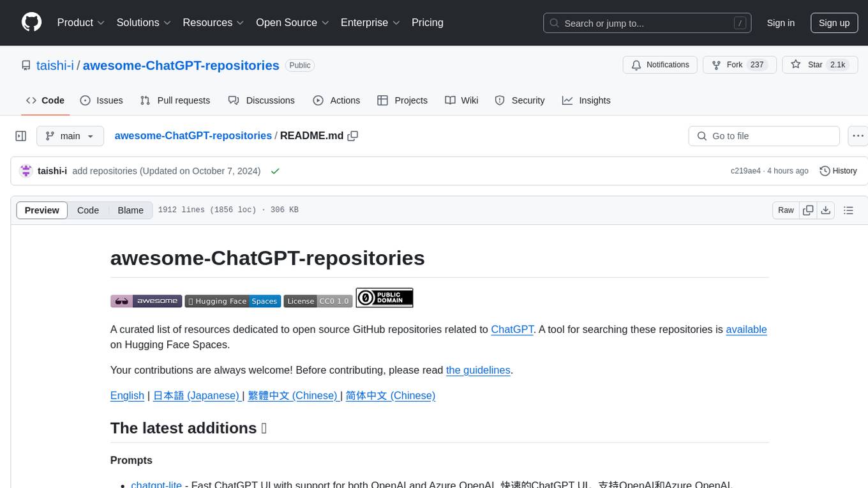Open the file History
The height and width of the screenshot is (488, 868).
pos(838,171)
